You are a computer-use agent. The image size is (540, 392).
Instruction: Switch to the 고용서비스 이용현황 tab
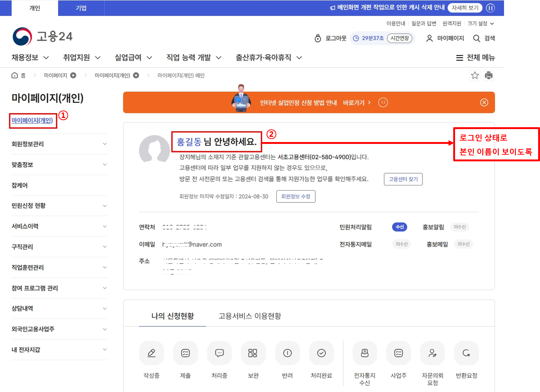250,316
